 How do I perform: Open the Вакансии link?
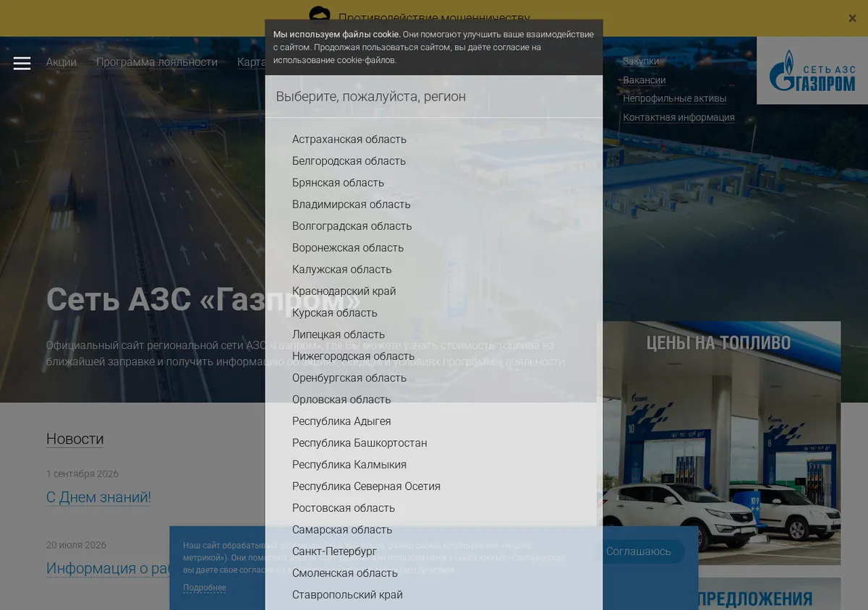[x=644, y=80]
